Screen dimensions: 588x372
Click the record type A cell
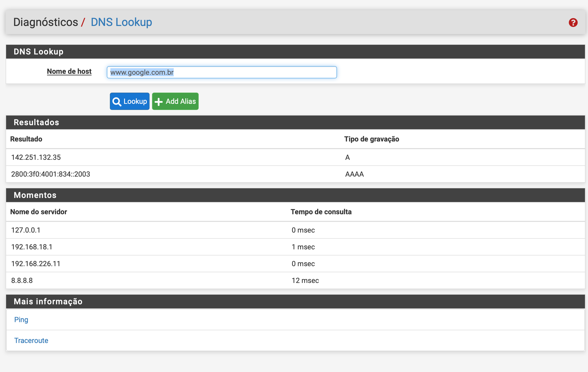(348, 157)
